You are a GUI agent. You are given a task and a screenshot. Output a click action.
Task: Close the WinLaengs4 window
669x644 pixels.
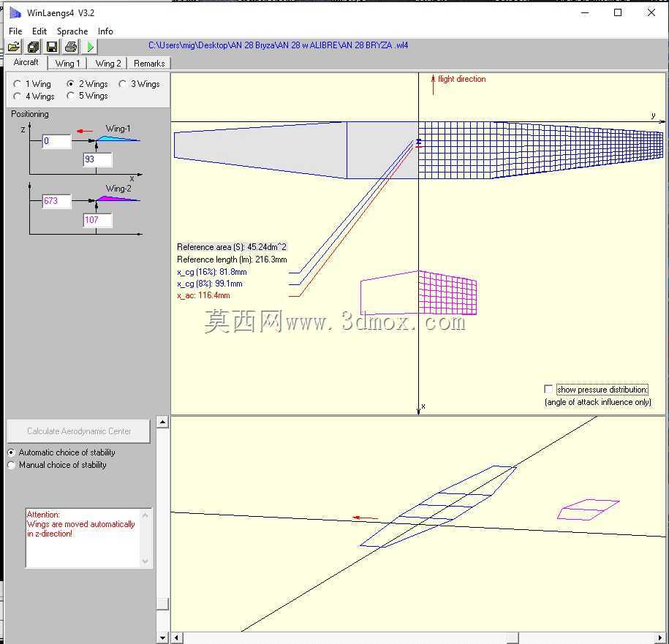[651, 13]
